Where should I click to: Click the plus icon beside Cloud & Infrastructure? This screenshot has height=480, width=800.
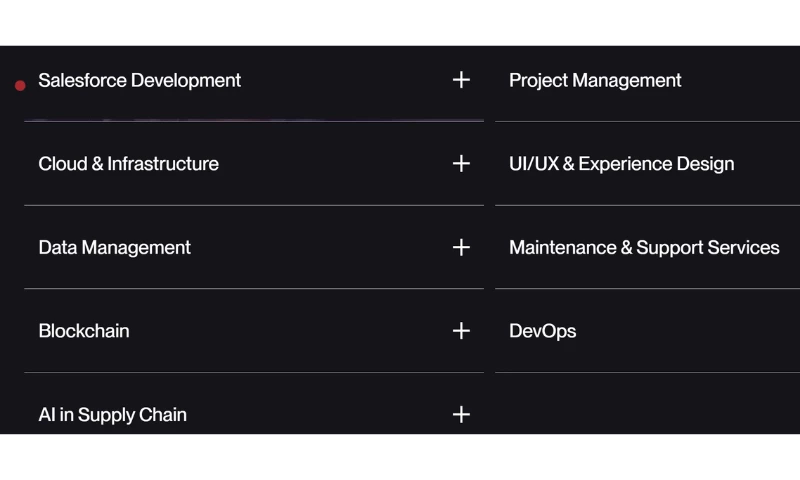coord(461,163)
